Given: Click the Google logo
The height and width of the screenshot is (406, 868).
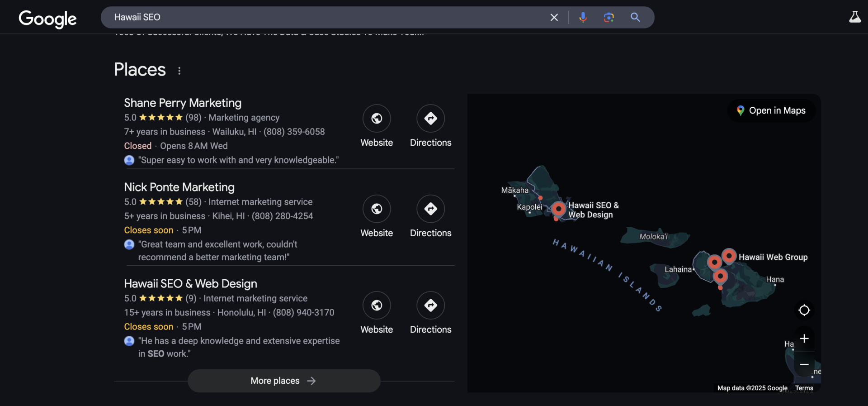Looking at the screenshot, I should (47, 19).
